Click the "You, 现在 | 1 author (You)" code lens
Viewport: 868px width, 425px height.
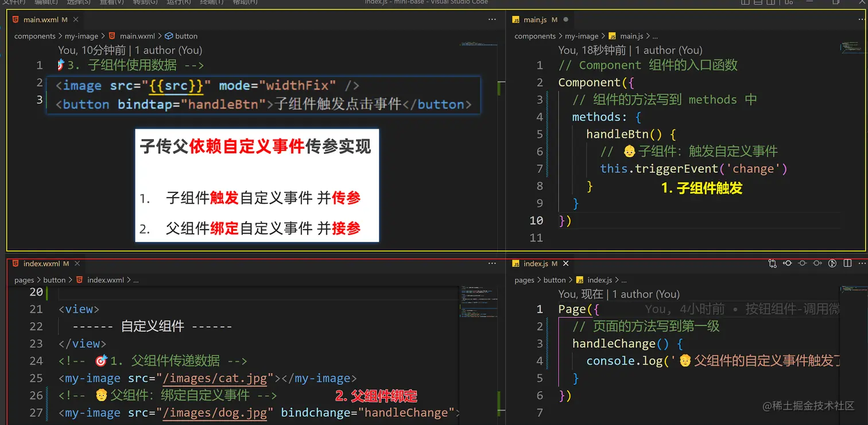619,295
